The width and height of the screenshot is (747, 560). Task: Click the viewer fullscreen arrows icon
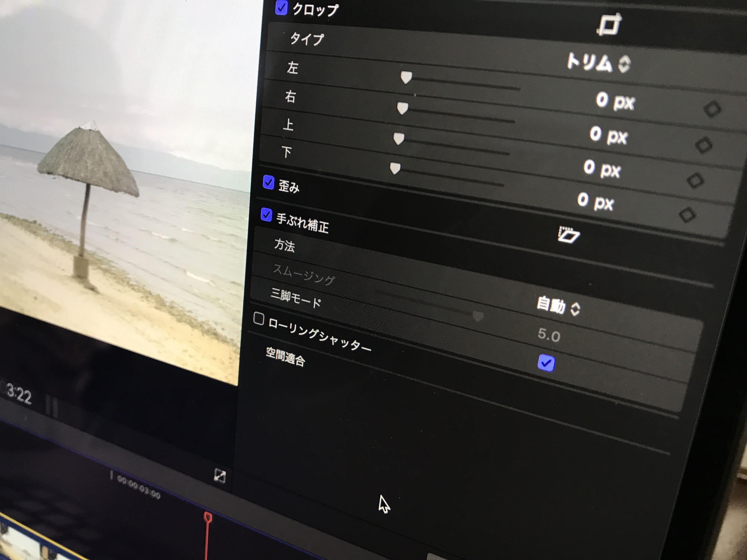click(x=220, y=476)
